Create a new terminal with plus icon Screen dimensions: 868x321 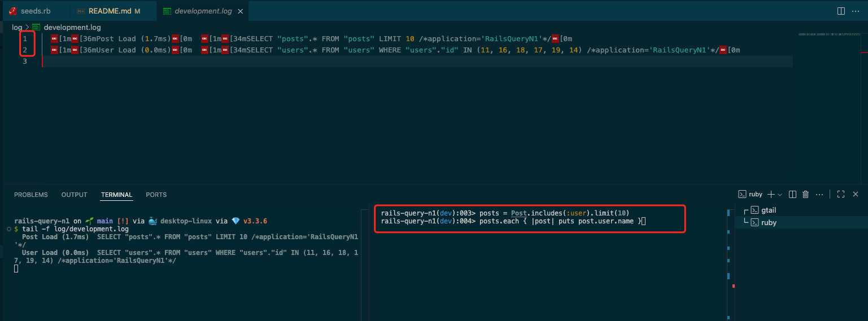point(771,194)
